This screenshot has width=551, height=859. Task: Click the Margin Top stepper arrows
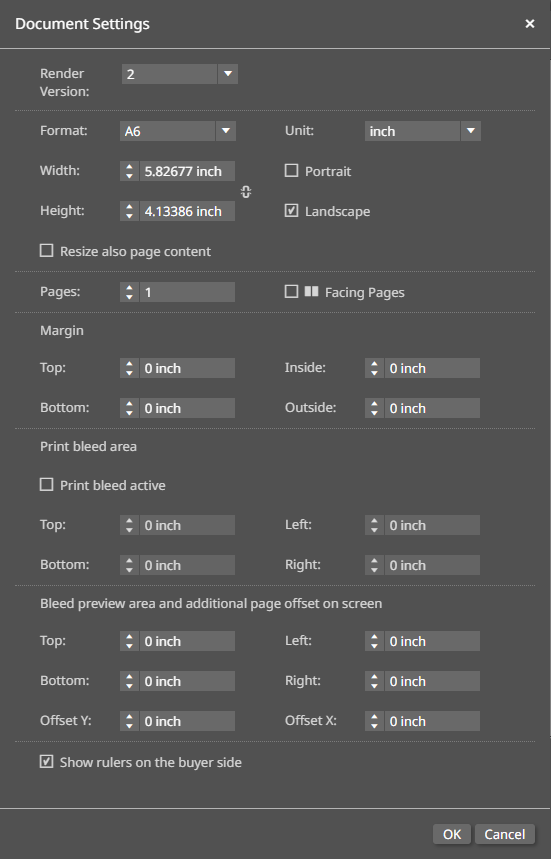(129, 368)
